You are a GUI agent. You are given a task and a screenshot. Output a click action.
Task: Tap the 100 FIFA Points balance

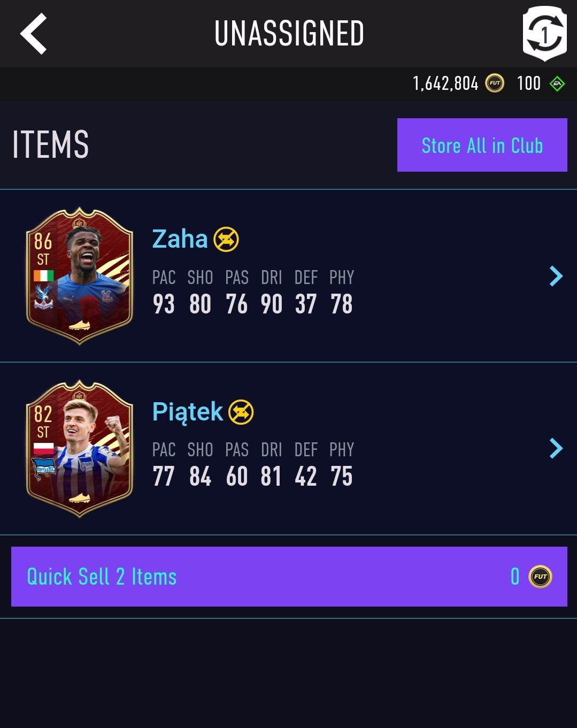pos(529,83)
